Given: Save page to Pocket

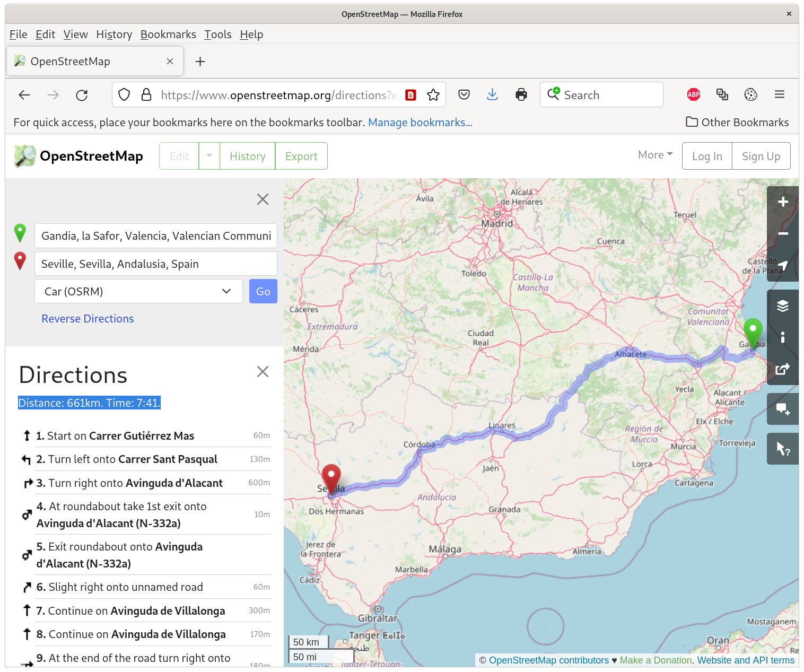Looking at the screenshot, I should point(464,95).
